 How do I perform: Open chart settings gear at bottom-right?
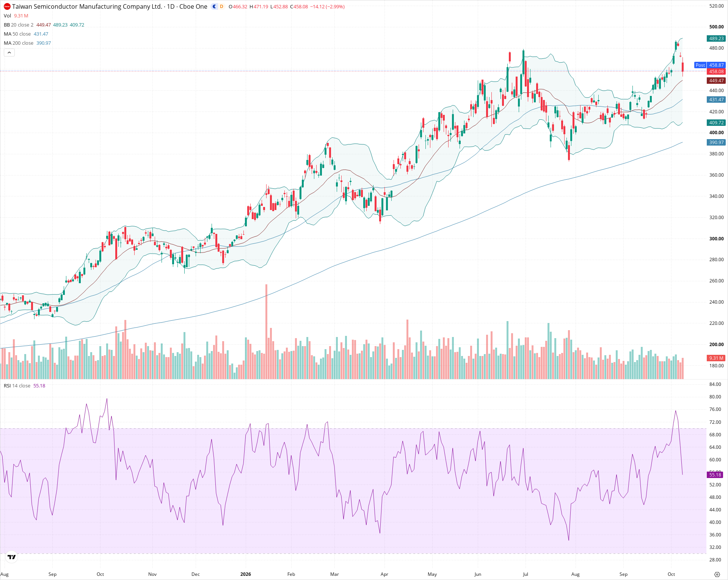(717, 574)
